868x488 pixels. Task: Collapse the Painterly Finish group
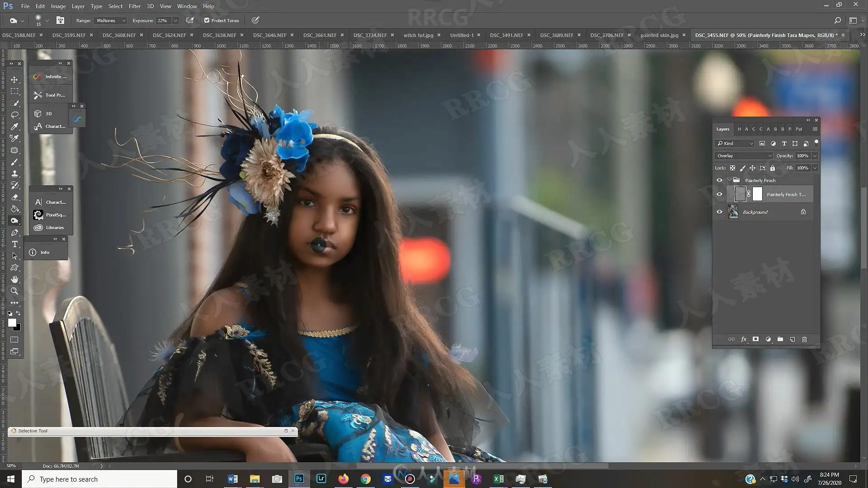coord(729,180)
